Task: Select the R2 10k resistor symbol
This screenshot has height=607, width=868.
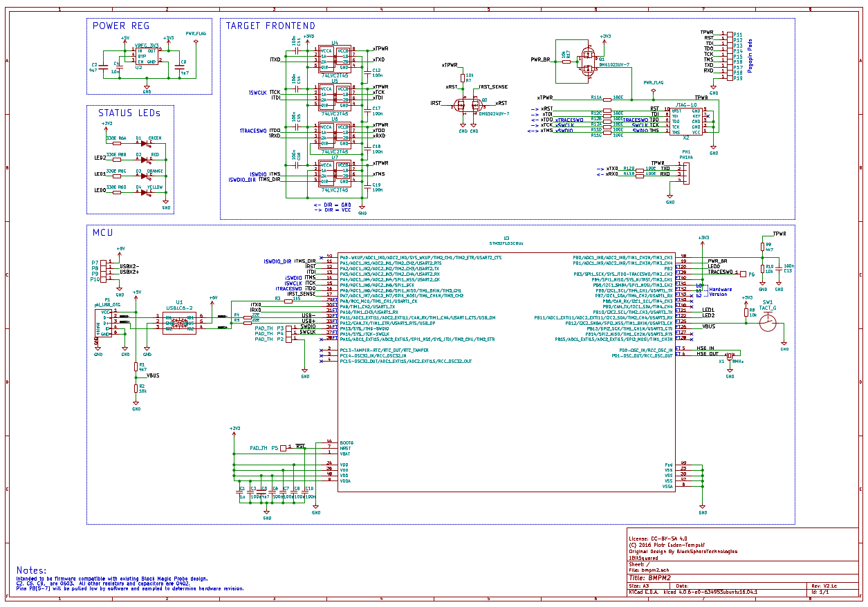Action: pos(136,388)
